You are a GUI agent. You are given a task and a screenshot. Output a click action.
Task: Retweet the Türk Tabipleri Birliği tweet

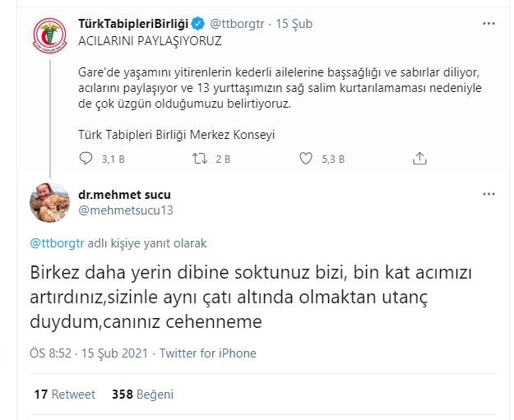click(x=199, y=158)
